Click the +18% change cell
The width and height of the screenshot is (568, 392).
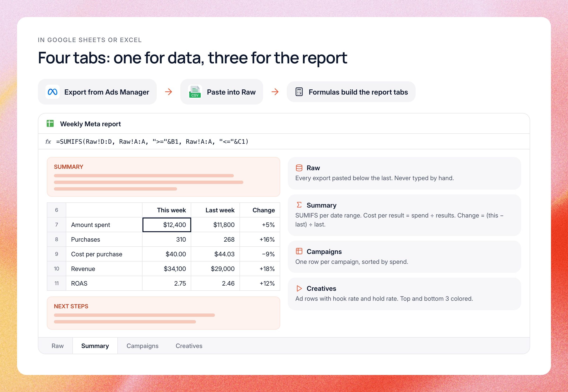click(x=260, y=269)
